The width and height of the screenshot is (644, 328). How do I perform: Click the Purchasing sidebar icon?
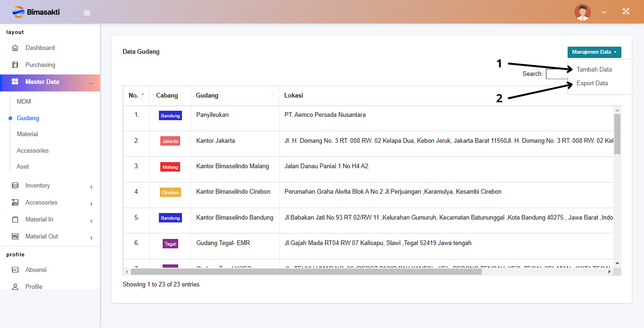pos(15,65)
